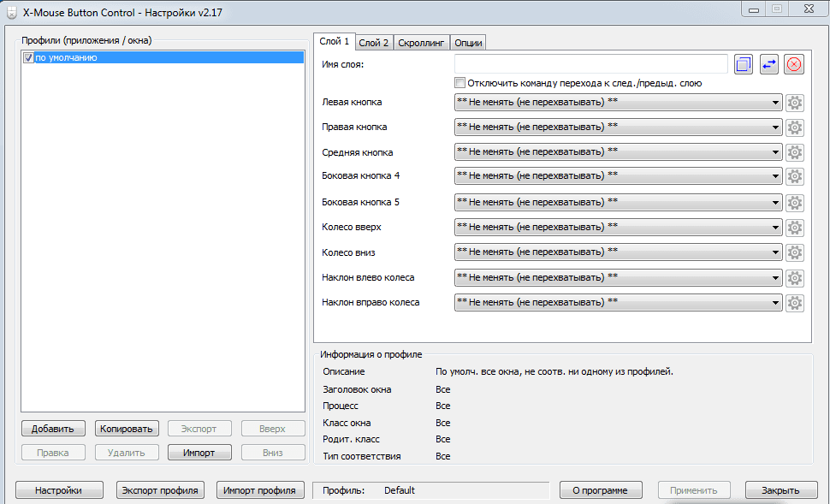
Task: Open the Наклон влево колеса dropdown
Action: 775,278
